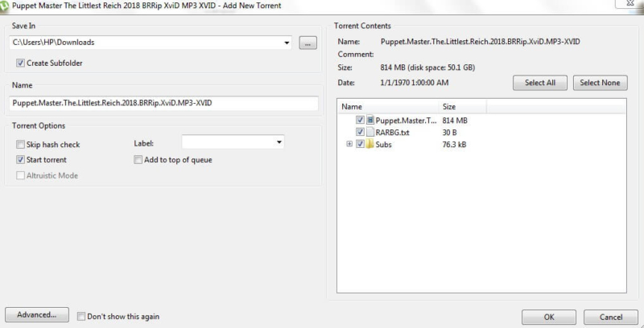Confirm with the OK button
This screenshot has width=644, height=328.
(549, 317)
